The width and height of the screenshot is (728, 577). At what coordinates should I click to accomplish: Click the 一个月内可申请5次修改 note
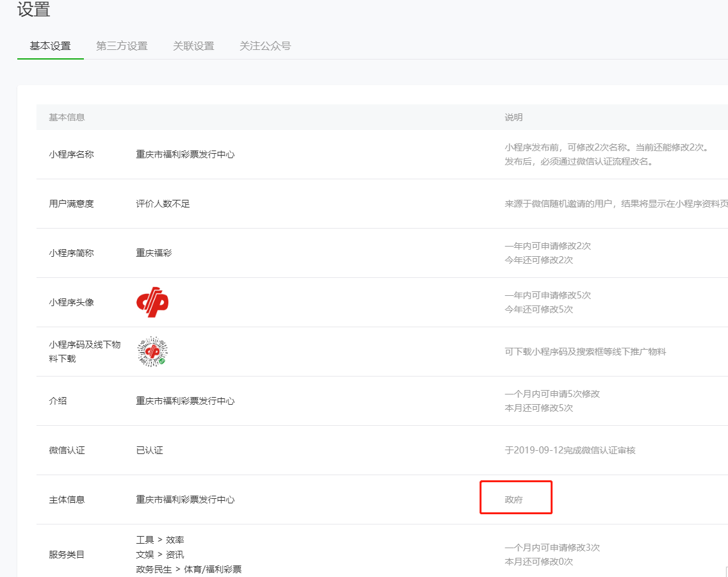click(553, 394)
